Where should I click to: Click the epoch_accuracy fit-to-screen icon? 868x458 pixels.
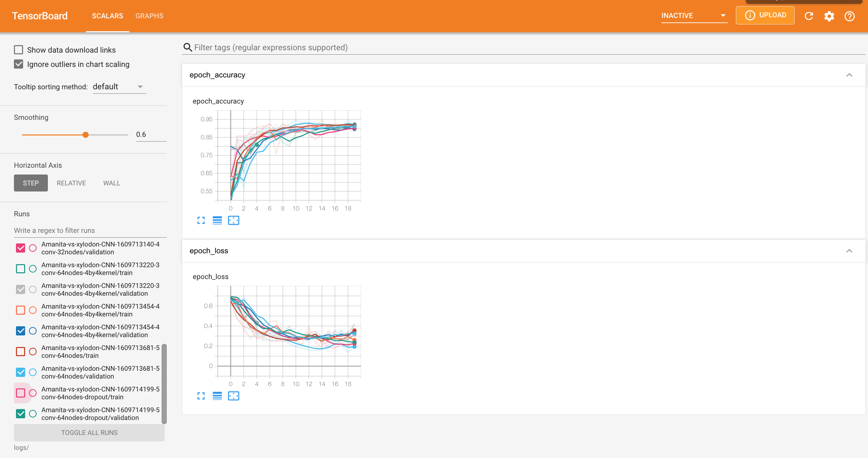click(233, 220)
